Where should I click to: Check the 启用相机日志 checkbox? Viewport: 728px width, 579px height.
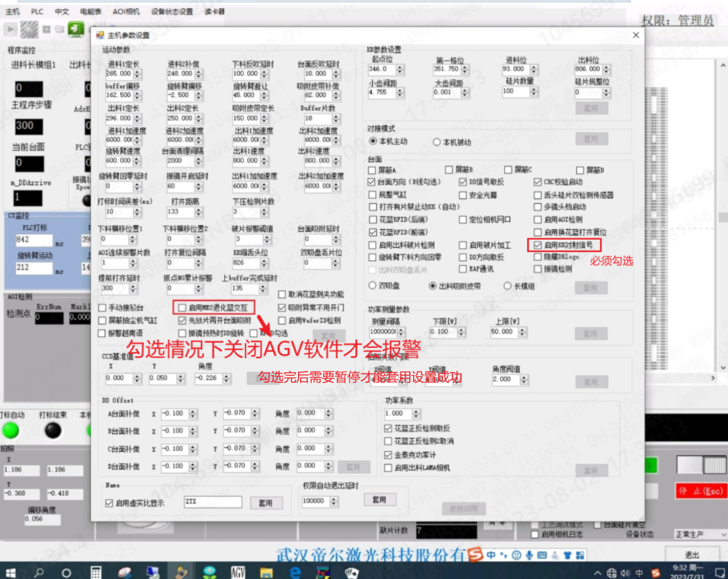pos(535,535)
